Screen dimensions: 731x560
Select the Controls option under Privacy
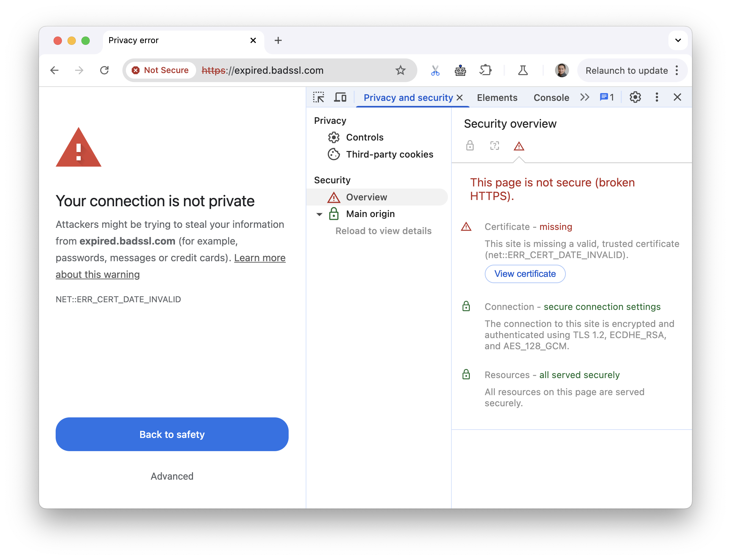[364, 136]
